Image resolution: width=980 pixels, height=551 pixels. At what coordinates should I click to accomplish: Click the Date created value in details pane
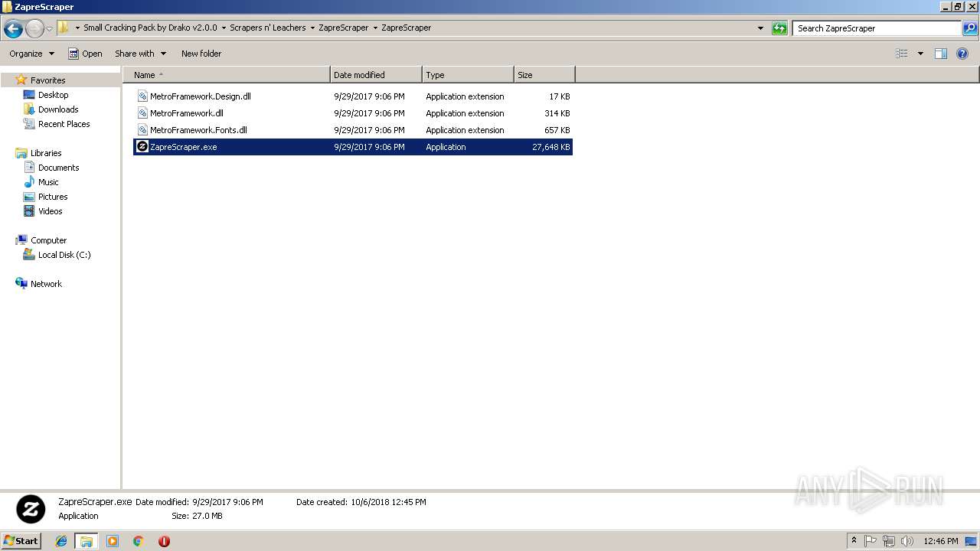(388, 502)
